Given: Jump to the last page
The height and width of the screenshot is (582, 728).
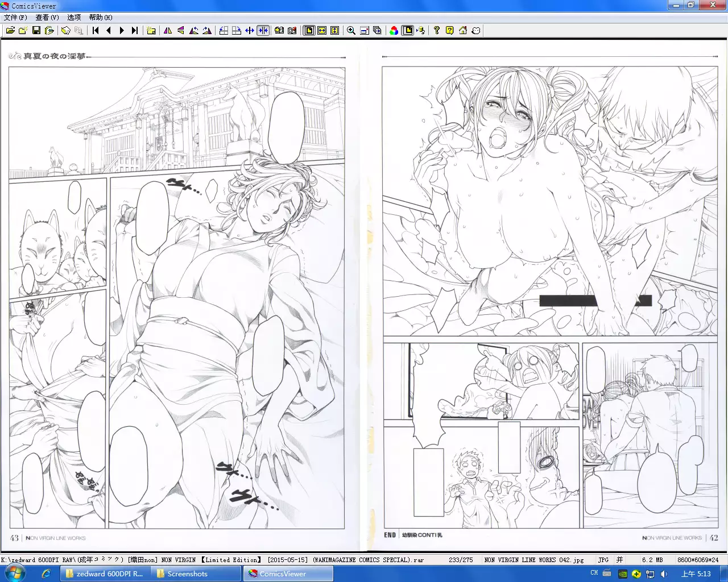Looking at the screenshot, I should pos(135,31).
